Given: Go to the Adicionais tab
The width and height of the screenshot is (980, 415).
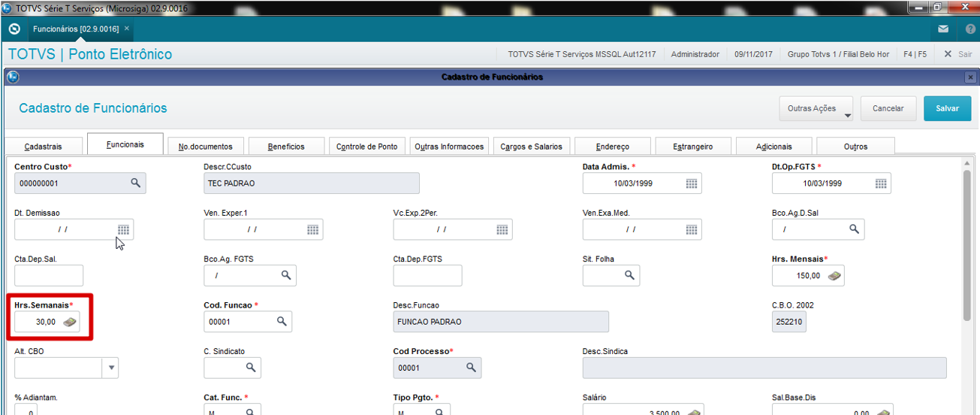Looking at the screenshot, I should tap(773, 147).
